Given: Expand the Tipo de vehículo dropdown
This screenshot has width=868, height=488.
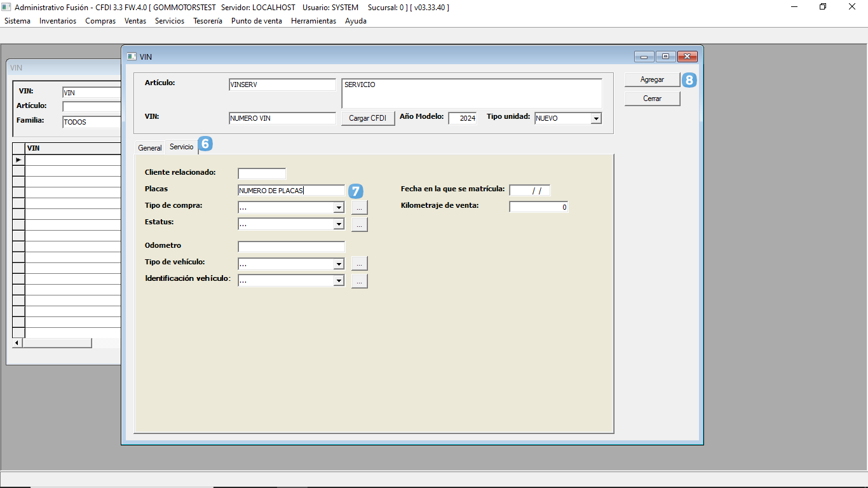Looking at the screenshot, I should click(x=339, y=263).
